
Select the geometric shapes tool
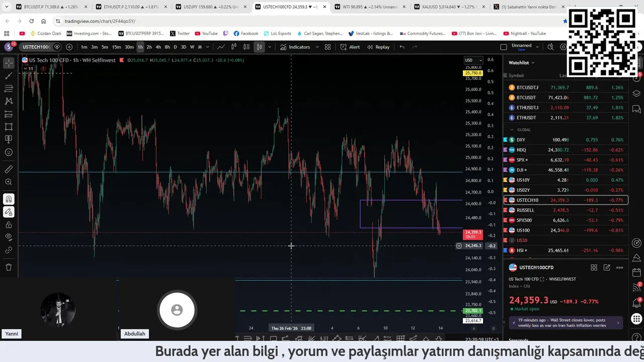pos(9,127)
